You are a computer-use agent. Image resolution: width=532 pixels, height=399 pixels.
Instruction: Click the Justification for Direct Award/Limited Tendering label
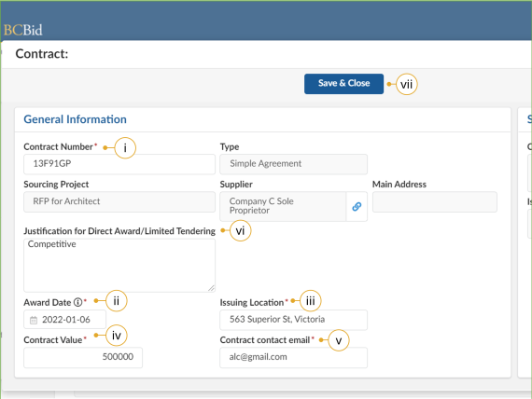click(119, 231)
